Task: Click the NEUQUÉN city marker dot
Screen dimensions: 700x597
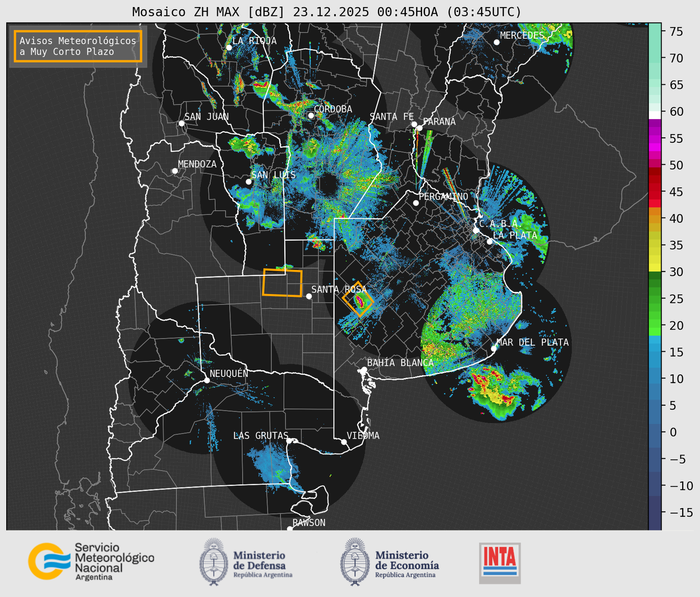Action: [x=207, y=380]
